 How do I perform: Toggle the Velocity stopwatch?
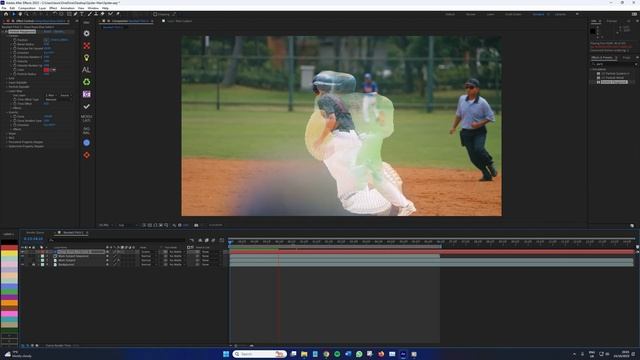[x=15, y=61]
